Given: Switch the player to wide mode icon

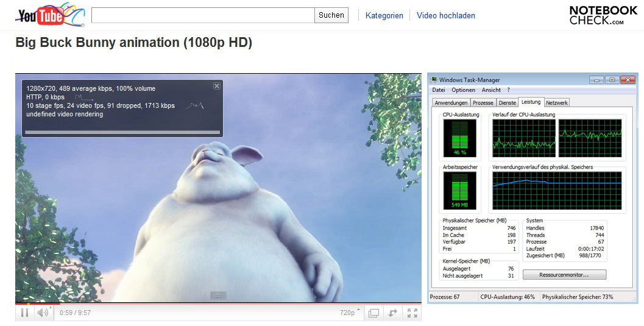Looking at the screenshot, I should pos(373,313).
